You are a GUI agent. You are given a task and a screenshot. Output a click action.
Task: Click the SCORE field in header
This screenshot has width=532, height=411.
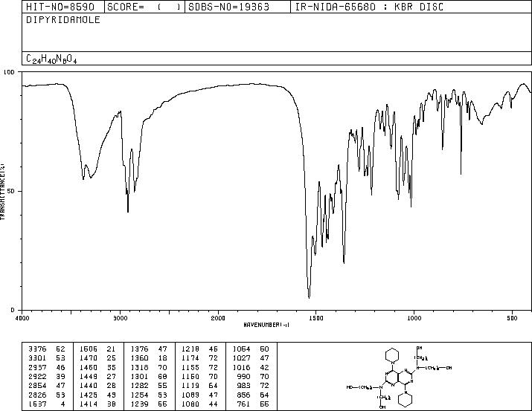144,7
